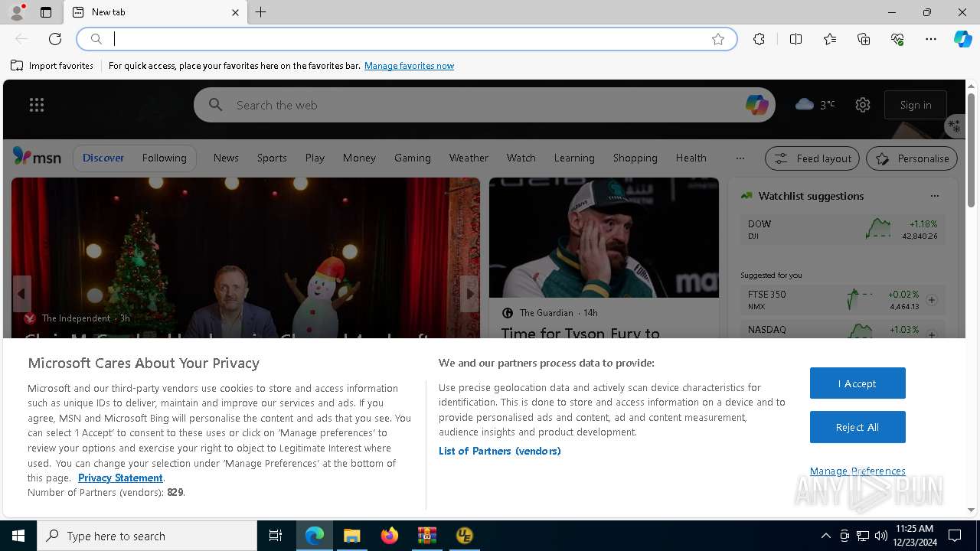Screen dimensions: 980x551
Task: Go to MSN logo home
Action: point(37,157)
